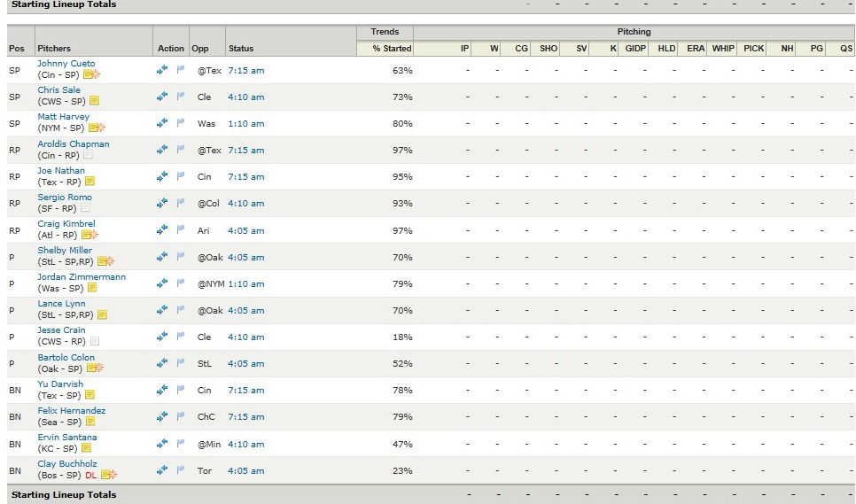Open Craig Kimbrel player link
This screenshot has height=504, width=856.
point(66,223)
